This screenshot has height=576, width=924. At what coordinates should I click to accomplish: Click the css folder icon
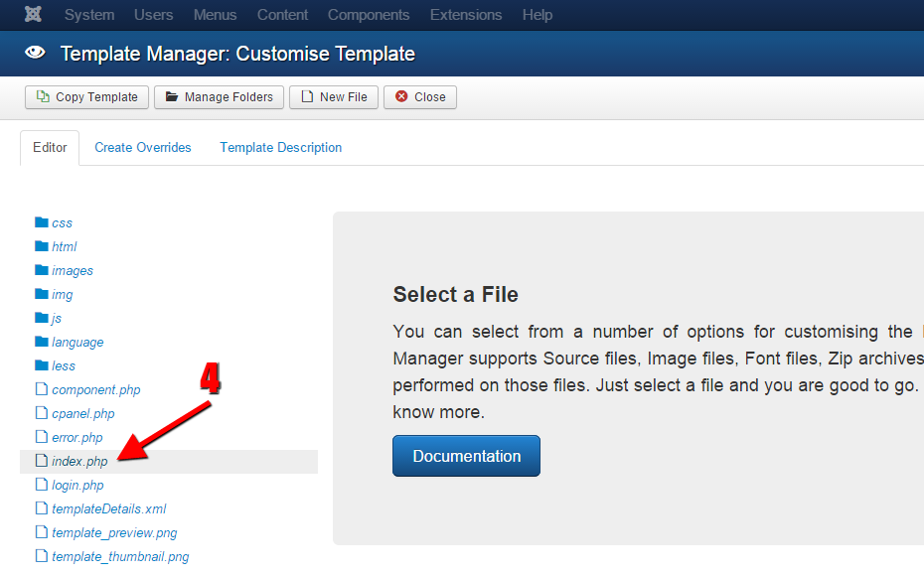(x=42, y=222)
